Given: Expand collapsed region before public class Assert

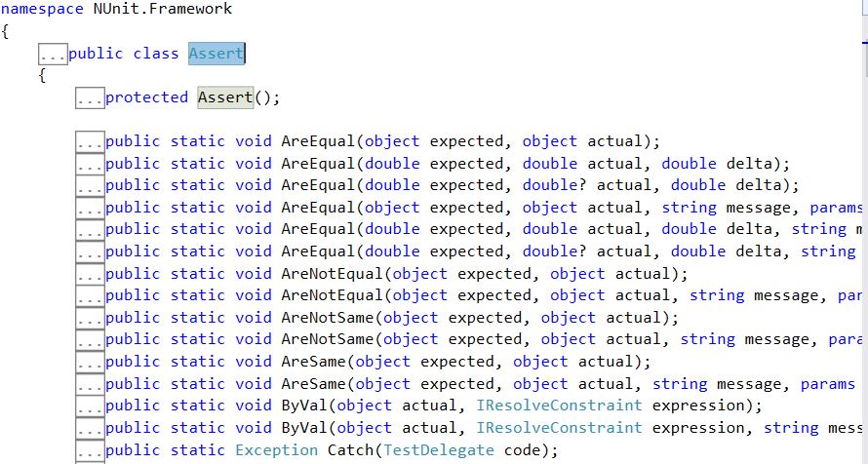Looking at the screenshot, I should pyautogui.click(x=53, y=55).
